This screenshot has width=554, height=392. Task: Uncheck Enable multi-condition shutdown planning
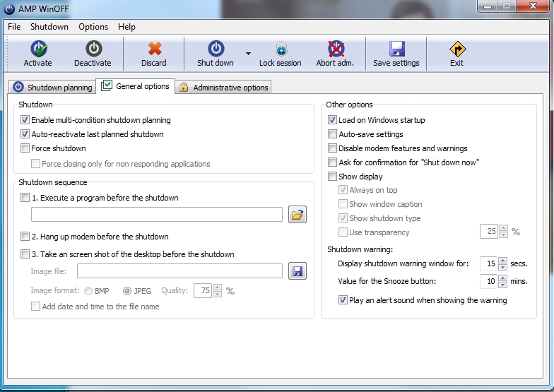tap(25, 120)
